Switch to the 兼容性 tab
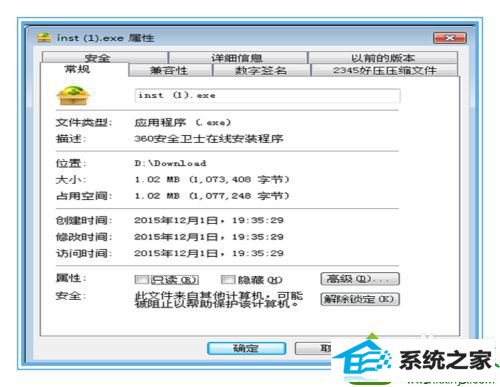 (x=170, y=70)
